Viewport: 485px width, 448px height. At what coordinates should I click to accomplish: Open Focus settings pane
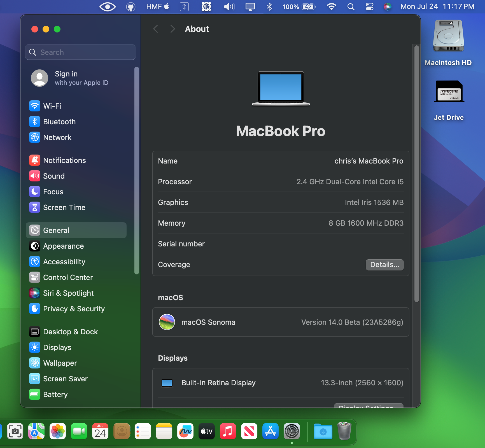click(x=76, y=192)
